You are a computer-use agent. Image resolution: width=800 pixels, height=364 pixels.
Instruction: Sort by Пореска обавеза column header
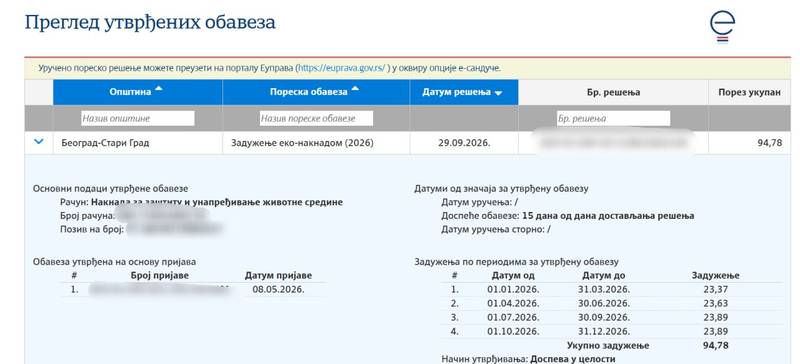point(316,92)
